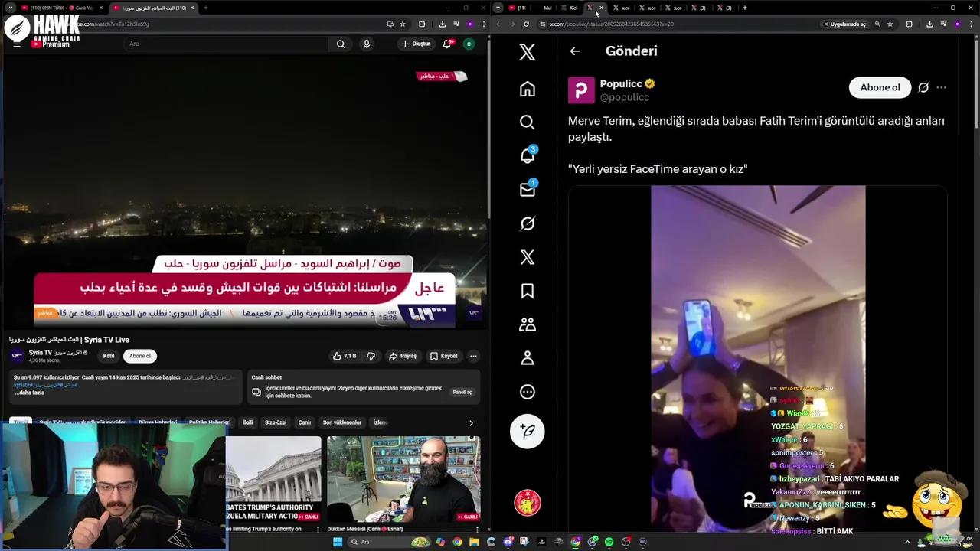Click Katıl to join Syria TV
980x551 pixels.
pos(109,356)
